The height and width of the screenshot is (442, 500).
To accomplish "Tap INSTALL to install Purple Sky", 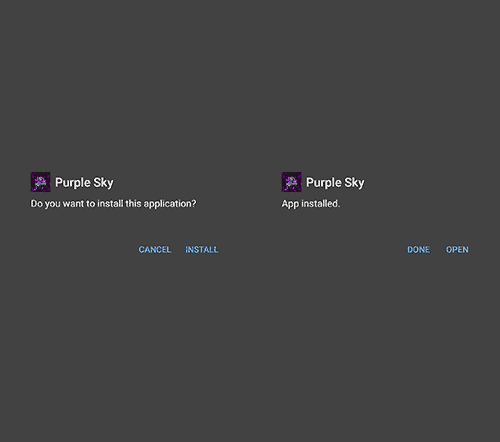I will tap(202, 250).
